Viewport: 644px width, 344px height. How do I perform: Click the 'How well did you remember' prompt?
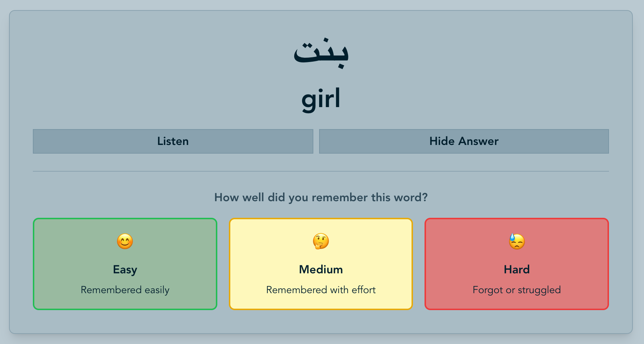321,197
